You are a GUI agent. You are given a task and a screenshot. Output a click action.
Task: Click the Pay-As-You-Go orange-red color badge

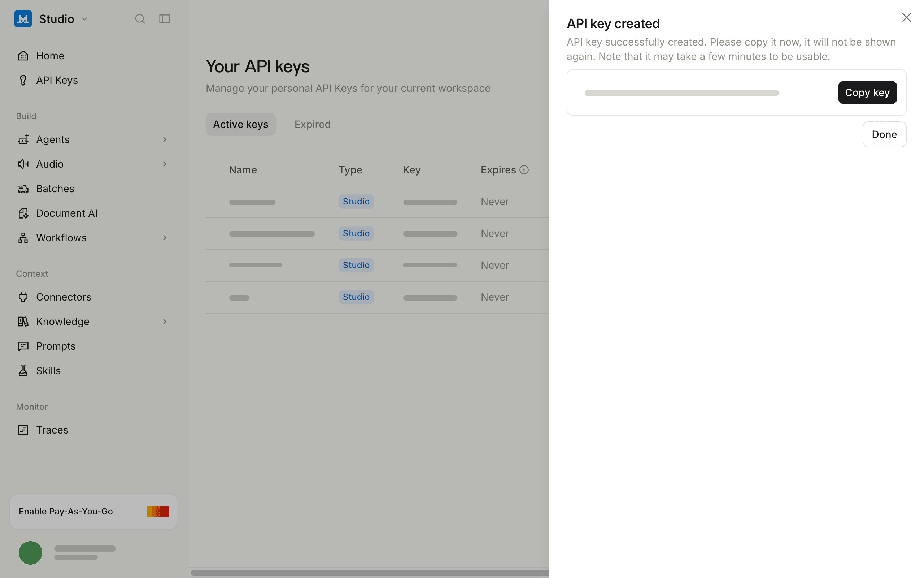[x=158, y=512]
